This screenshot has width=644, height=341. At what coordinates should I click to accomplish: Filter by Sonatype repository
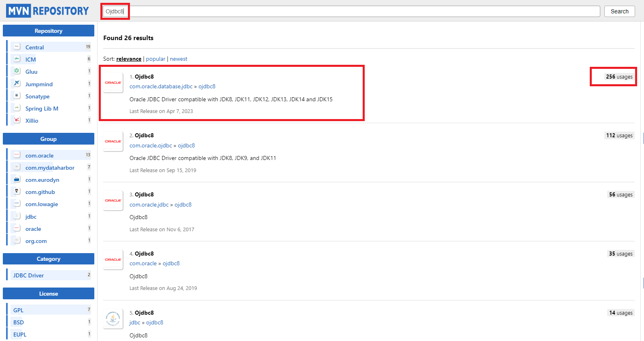(37, 96)
